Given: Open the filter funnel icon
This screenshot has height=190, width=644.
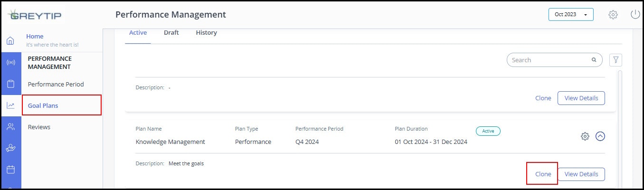Looking at the screenshot, I should (x=616, y=60).
